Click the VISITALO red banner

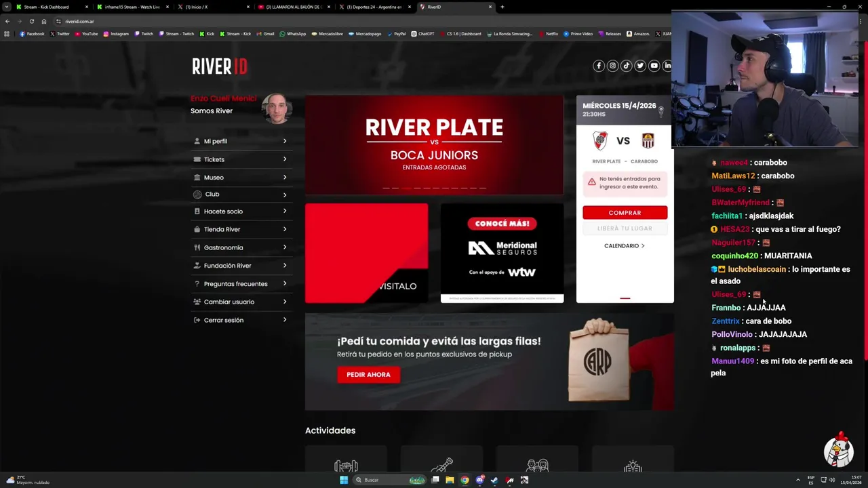tap(366, 253)
